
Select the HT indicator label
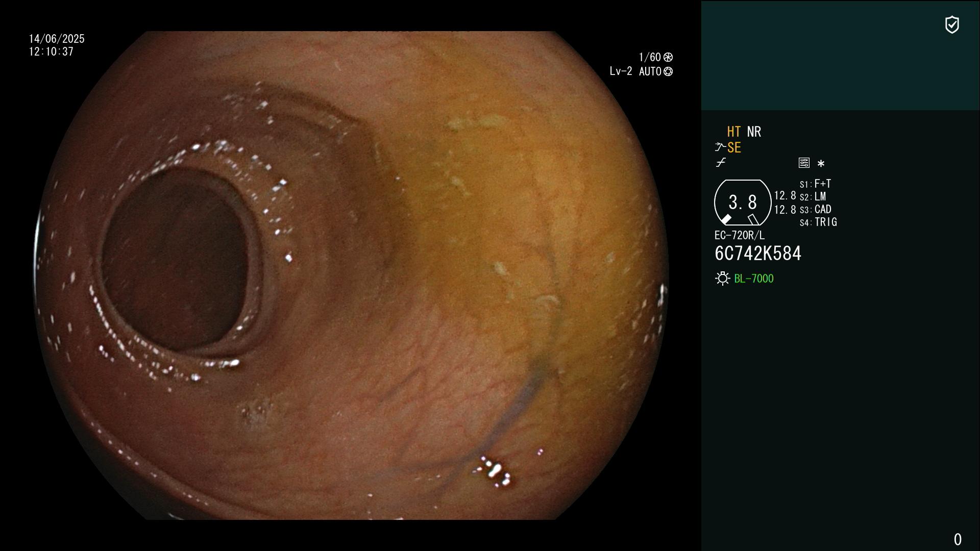pyautogui.click(x=734, y=132)
